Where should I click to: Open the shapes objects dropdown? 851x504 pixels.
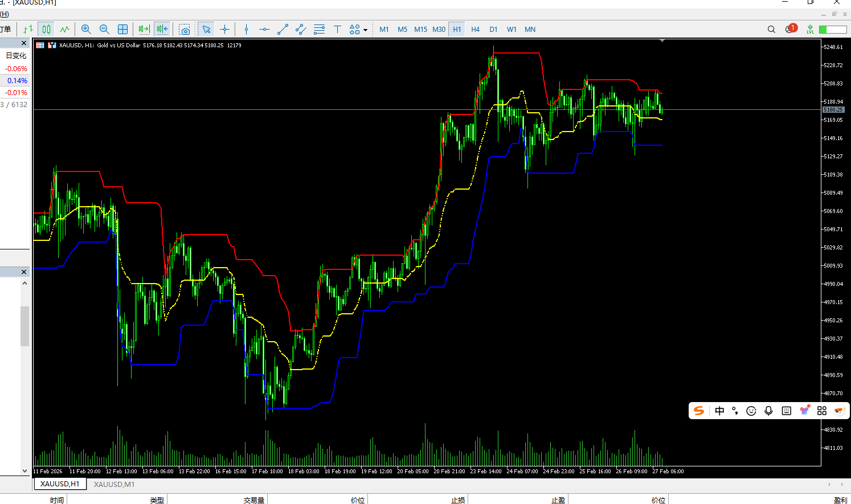point(358,29)
